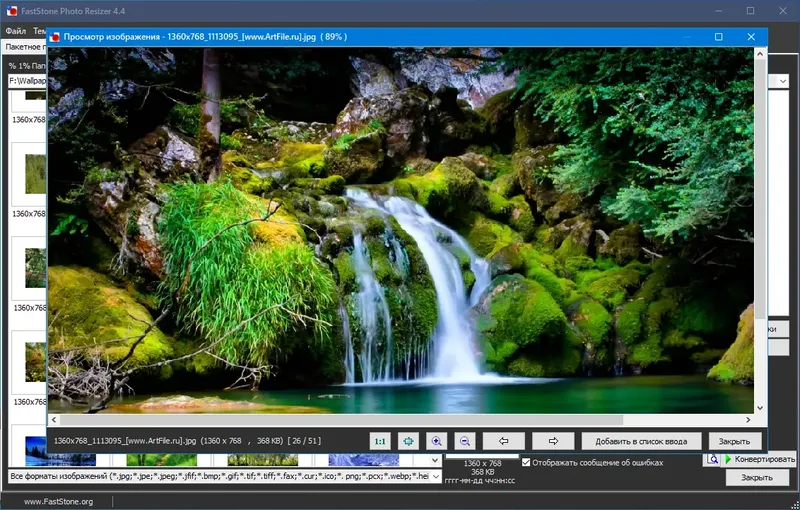Screen dimensions: 800x510
Task: Open the Файл menu
Action: point(16,31)
